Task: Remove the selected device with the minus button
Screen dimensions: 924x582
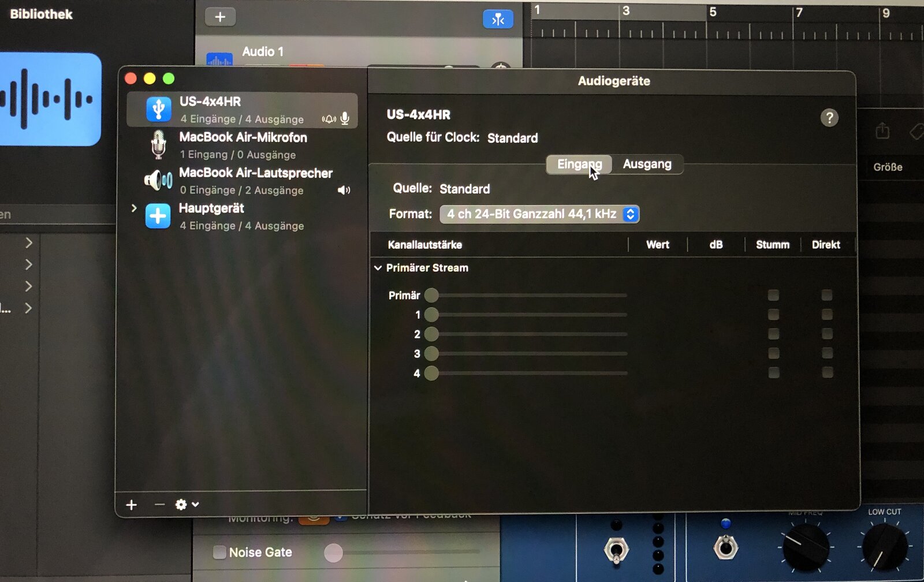Action: click(159, 505)
